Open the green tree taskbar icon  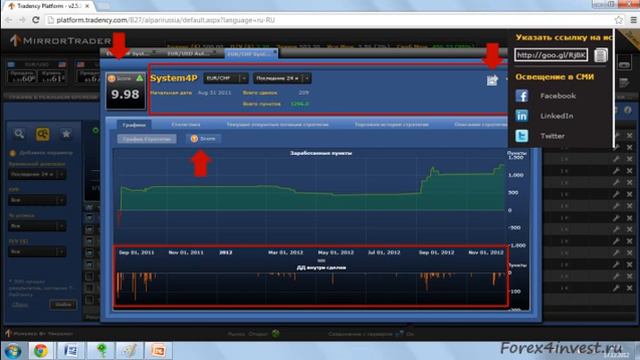click(101, 351)
